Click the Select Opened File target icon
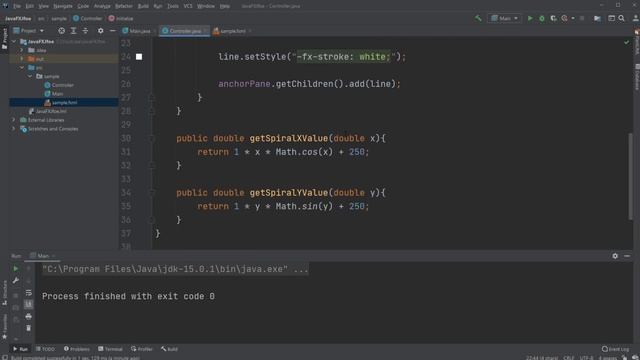 (x=61, y=31)
